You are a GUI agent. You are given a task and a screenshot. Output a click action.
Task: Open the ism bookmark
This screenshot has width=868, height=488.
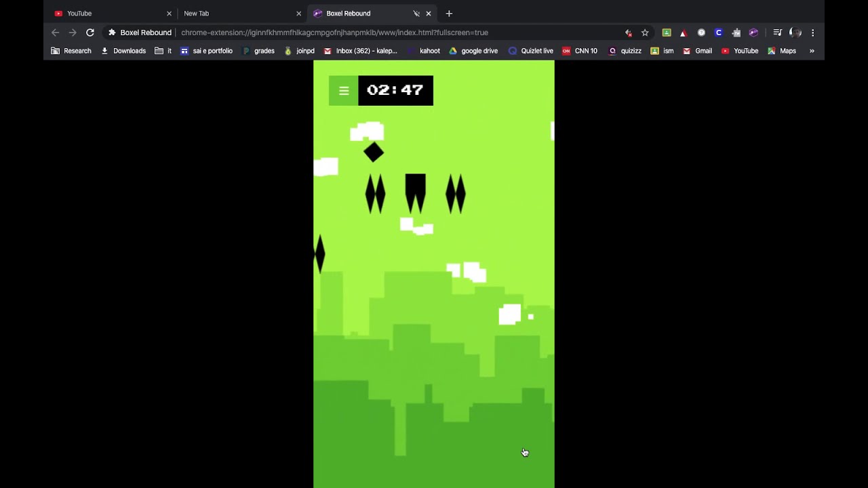663,51
